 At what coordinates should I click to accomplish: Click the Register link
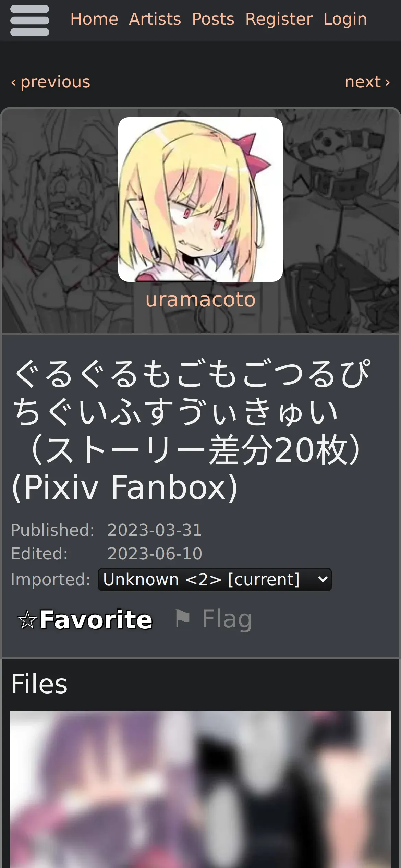(279, 19)
